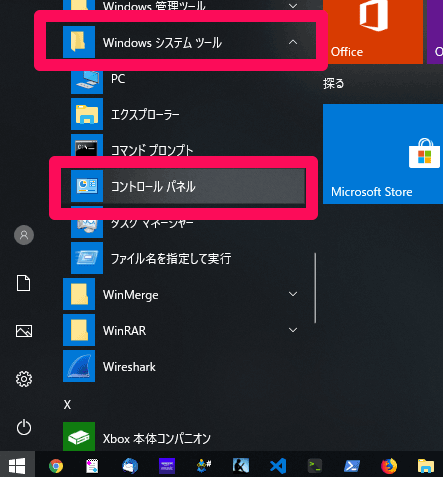
Task: Expand the WinMerge folder chevron
Action: pyautogui.click(x=293, y=294)
